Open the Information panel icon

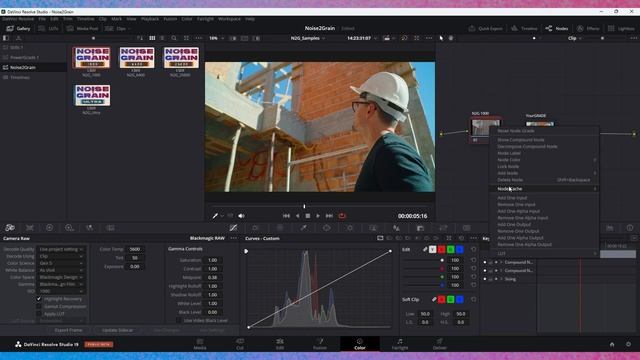point(630,228)
